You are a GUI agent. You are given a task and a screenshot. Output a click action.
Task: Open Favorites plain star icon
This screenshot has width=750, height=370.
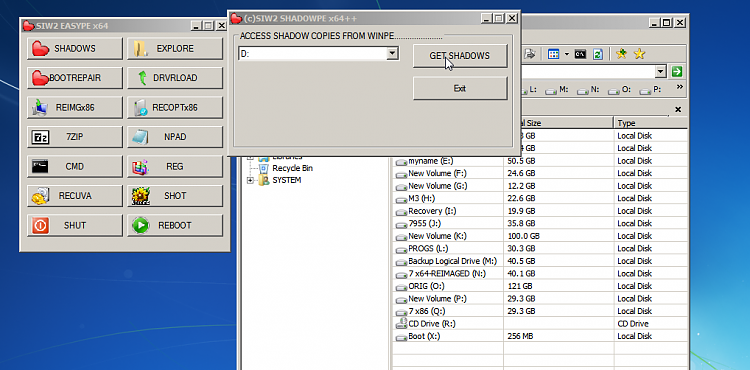click(640, 54)
